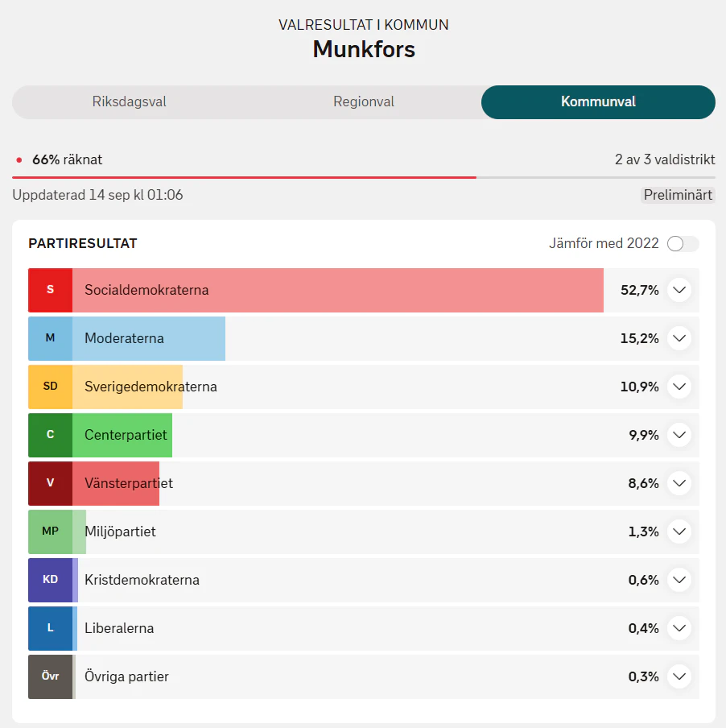Click the blue L Liberalerna badge

pyautogui.click(x=50, y=628)
